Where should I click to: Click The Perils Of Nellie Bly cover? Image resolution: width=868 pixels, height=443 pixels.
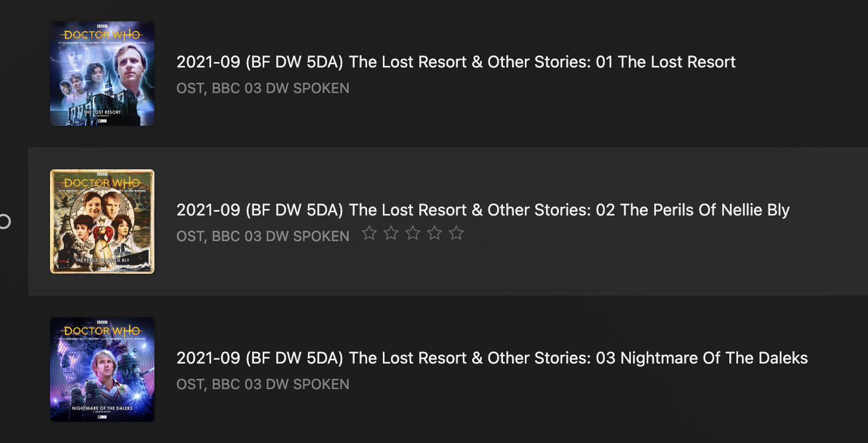(x=102, y=221)
